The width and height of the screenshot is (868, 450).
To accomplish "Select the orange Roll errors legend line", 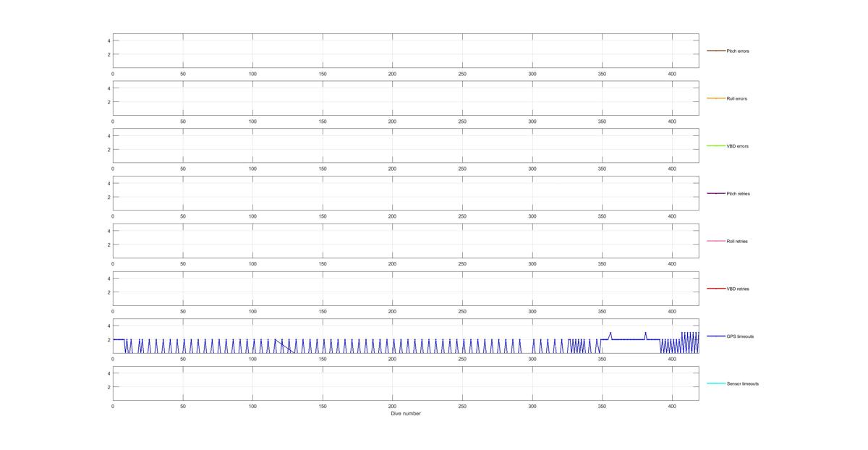I will 716,98.
